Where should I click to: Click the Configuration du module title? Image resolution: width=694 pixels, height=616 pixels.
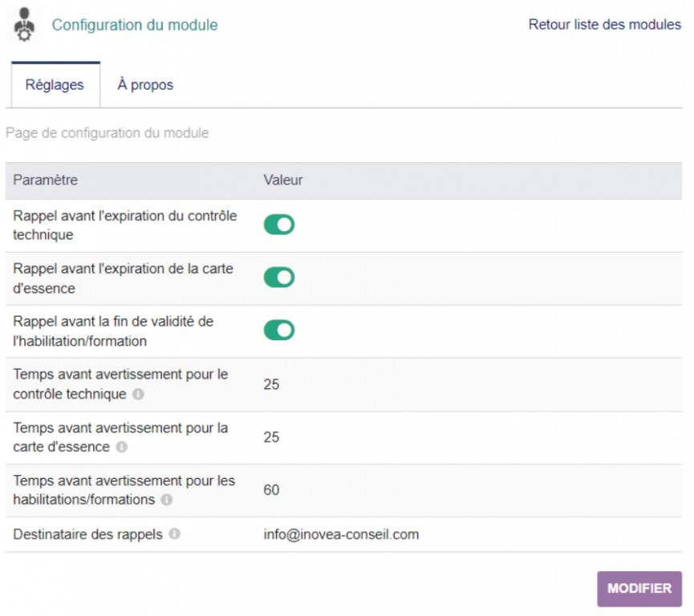point(135,25)
